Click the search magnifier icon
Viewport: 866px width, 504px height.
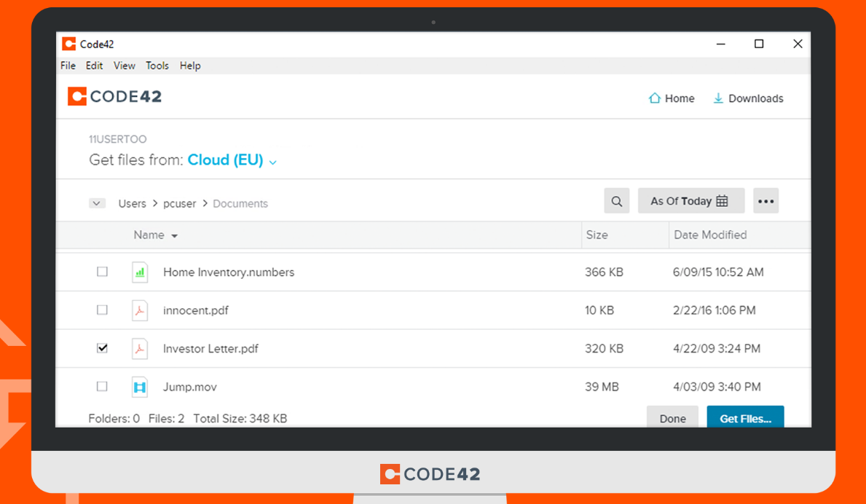(616, 200)
